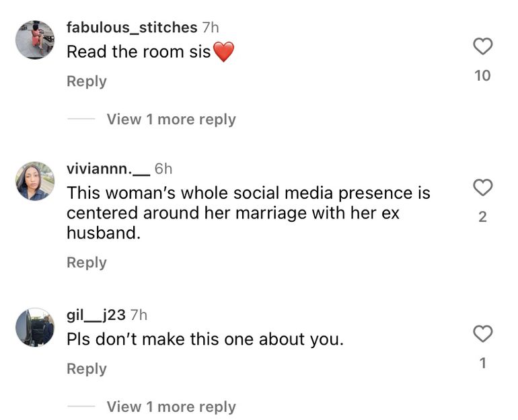Open the viviannn.__ username link
The height and width of the screenshot is (420, 518).
(108, 169)
